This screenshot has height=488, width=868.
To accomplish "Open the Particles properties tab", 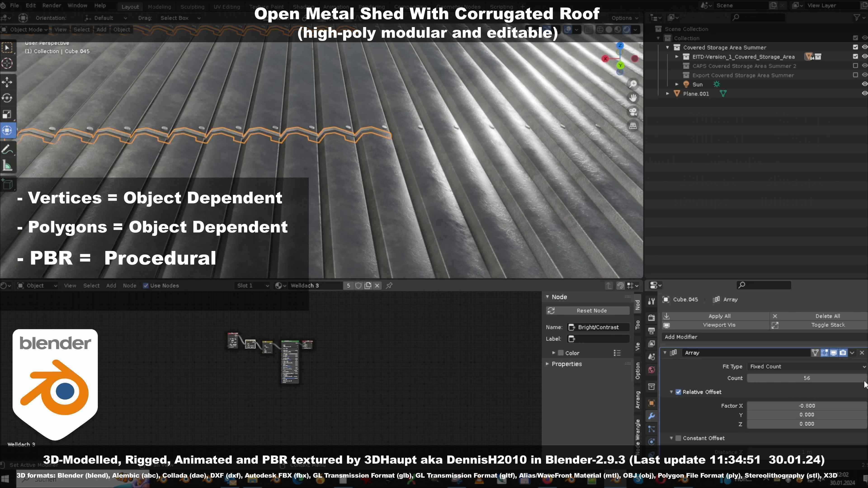I will [x=651, y=429].
